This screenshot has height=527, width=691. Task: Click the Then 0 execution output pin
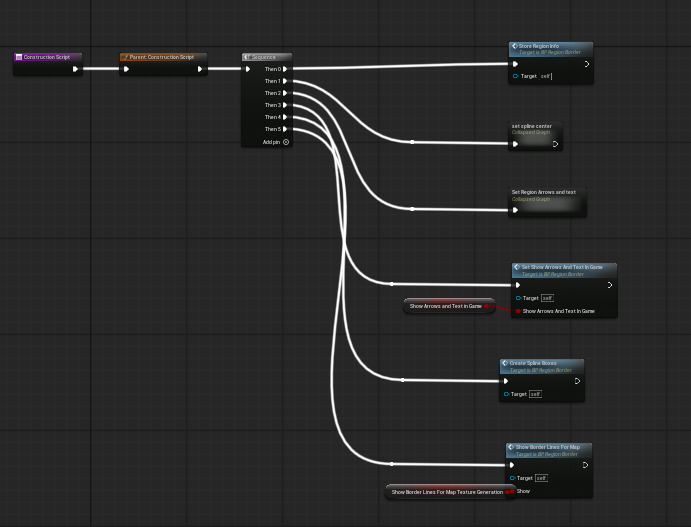(286, 69)
